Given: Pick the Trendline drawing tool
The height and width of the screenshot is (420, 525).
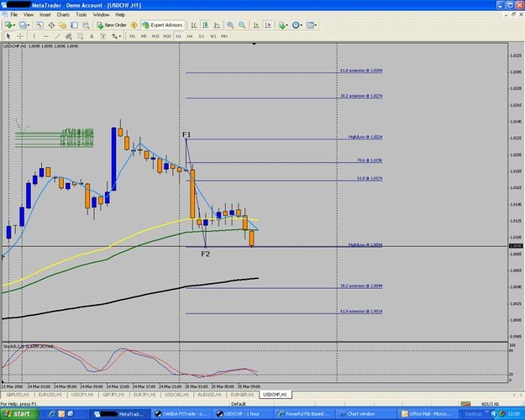Looking at the screenshot, I should coord(57,36).
